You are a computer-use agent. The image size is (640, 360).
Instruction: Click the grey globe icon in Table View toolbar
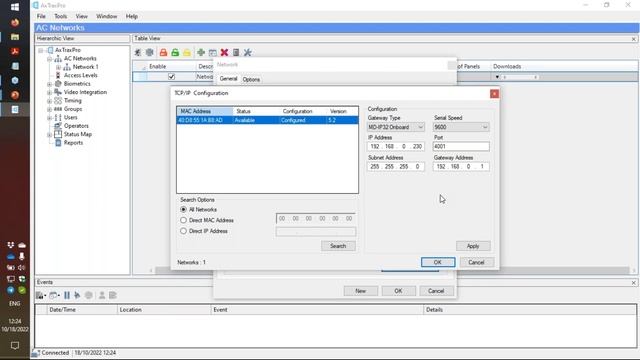(x=150, y=53)
